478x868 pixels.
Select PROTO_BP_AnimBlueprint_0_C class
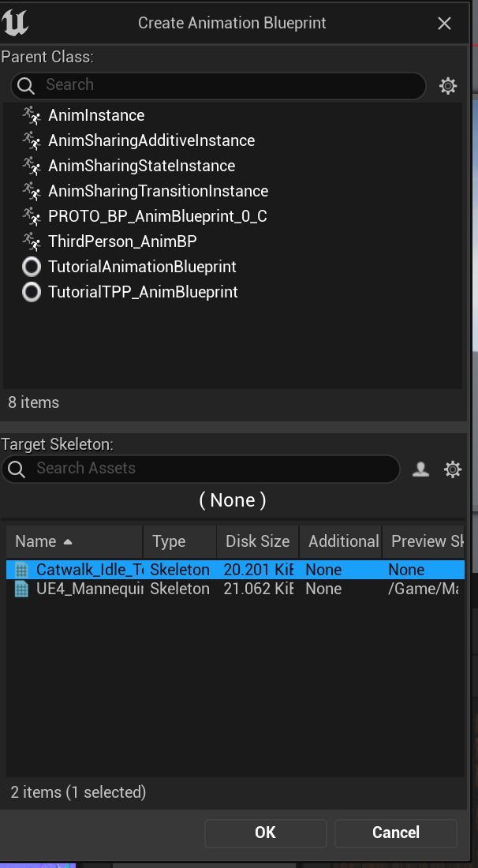157,216
